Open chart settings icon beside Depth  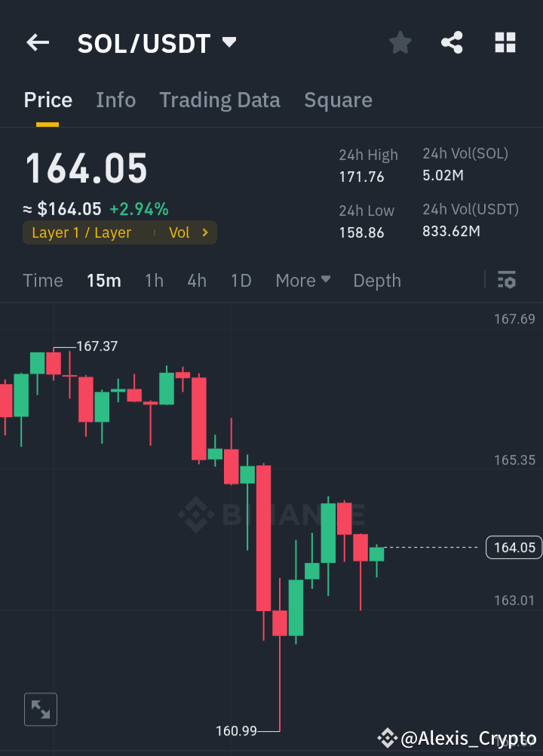click(x=506, y=280)
